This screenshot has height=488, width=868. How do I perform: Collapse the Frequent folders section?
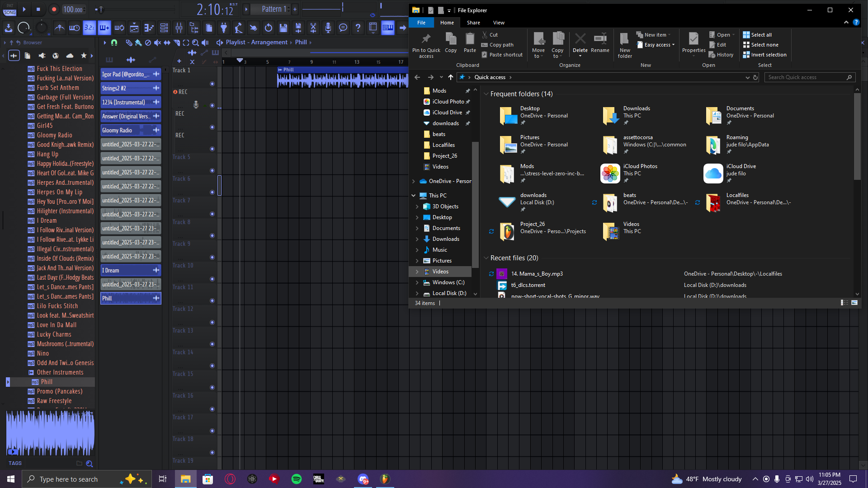pyautogui.click(x=486, y=94)
